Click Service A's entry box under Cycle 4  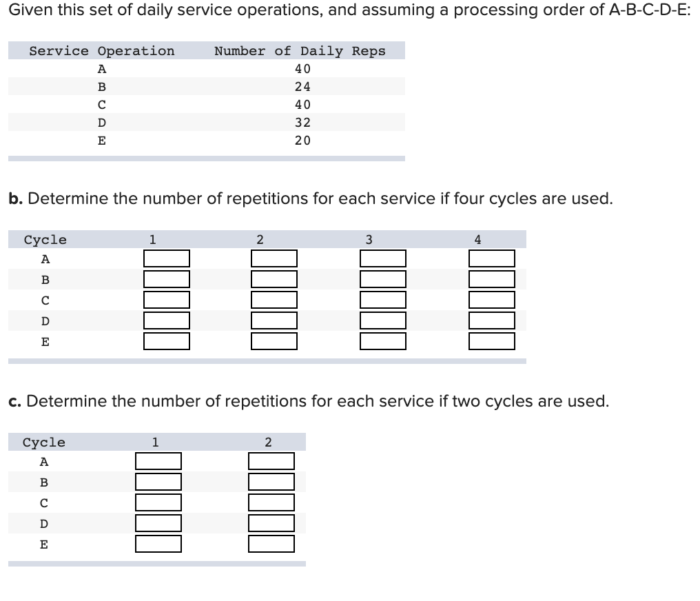pyautogui.click(x=491, y=258)
